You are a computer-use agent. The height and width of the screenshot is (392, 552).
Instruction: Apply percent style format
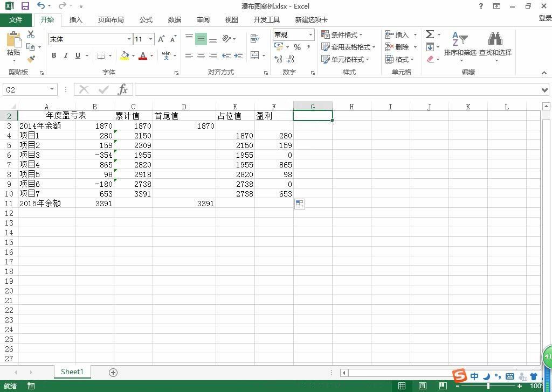pos(298,47)
